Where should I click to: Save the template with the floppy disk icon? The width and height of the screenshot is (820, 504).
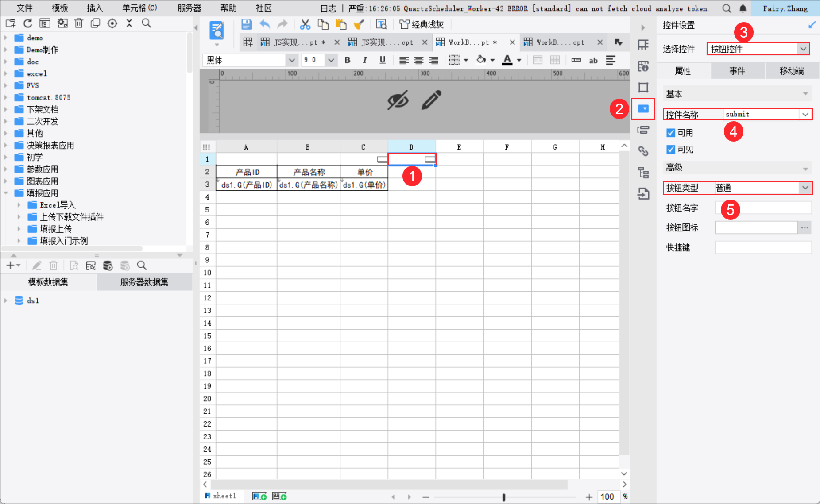tap(247, 24)
